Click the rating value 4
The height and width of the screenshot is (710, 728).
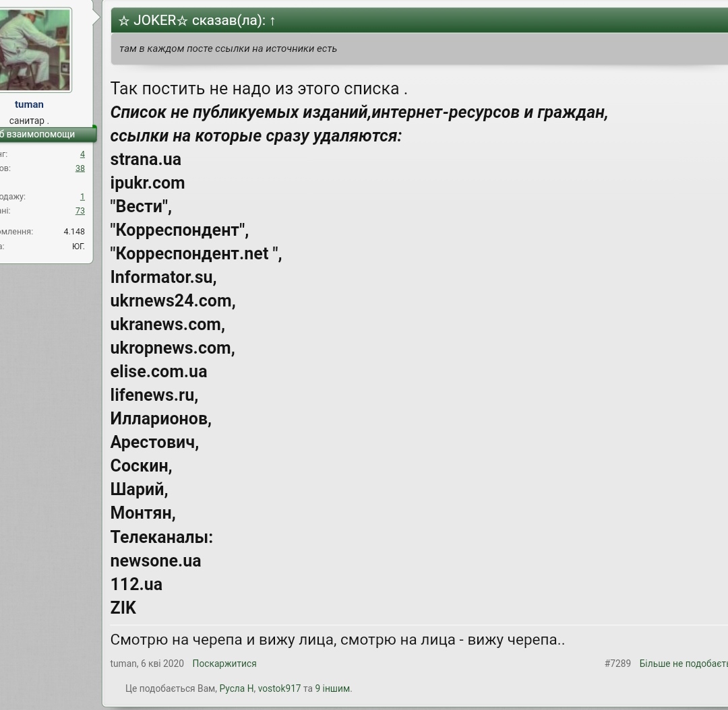pos(82,154)
